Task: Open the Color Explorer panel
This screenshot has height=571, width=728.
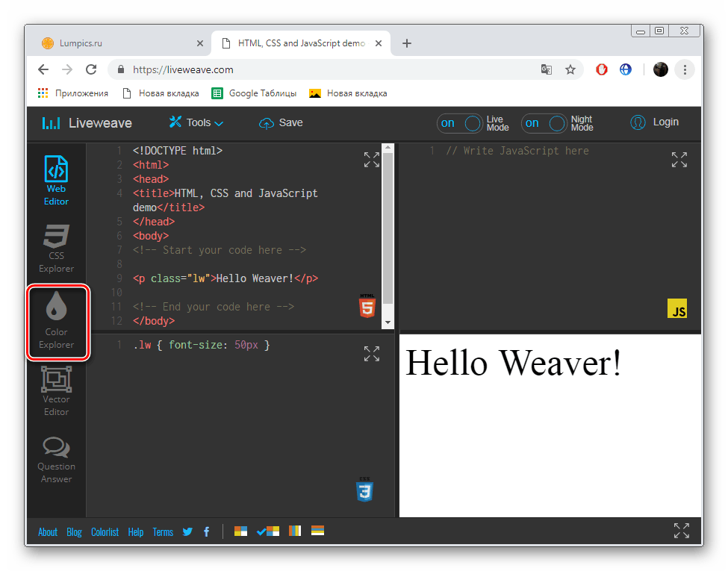Action: [57, 322]
